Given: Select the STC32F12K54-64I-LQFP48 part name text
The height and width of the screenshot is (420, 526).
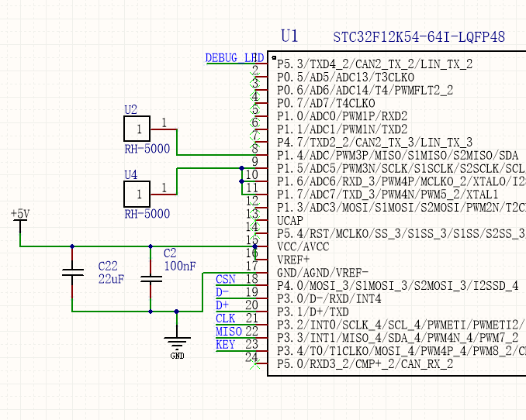Looking at the screenshot, I should (x=419, y=37).
